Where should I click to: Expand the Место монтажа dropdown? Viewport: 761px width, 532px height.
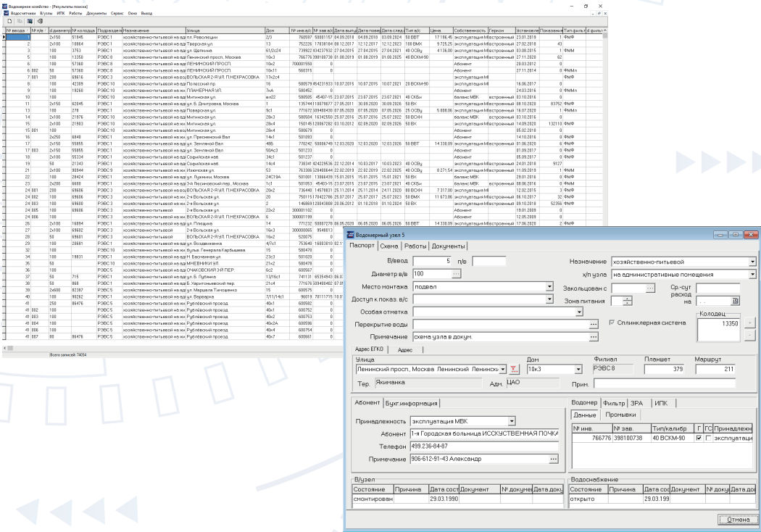549,287
